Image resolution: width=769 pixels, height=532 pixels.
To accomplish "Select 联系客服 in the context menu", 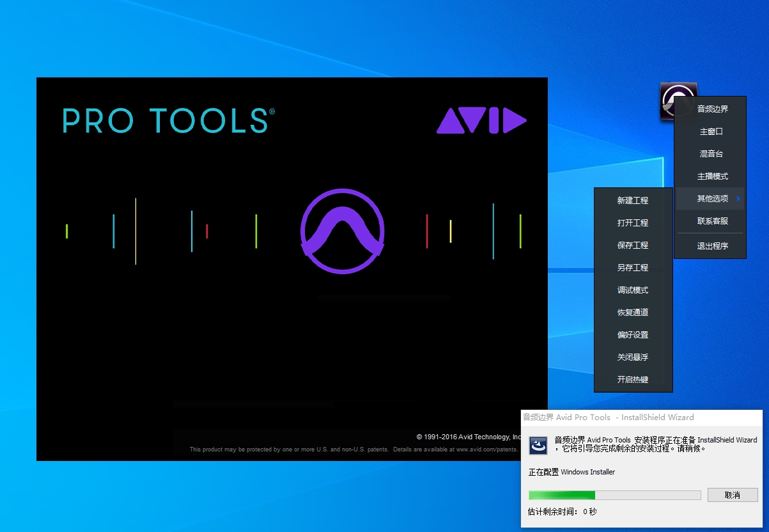I will tap(712, 221).
